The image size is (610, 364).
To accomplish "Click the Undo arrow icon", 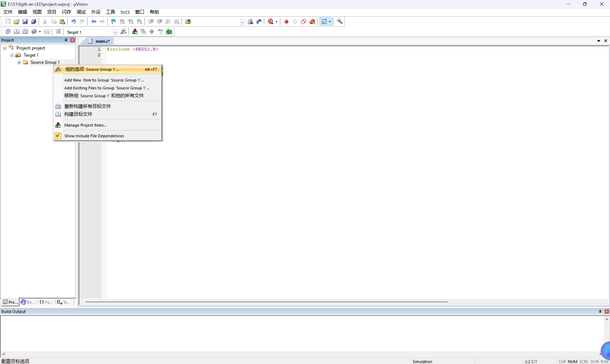I will point(73,22).
